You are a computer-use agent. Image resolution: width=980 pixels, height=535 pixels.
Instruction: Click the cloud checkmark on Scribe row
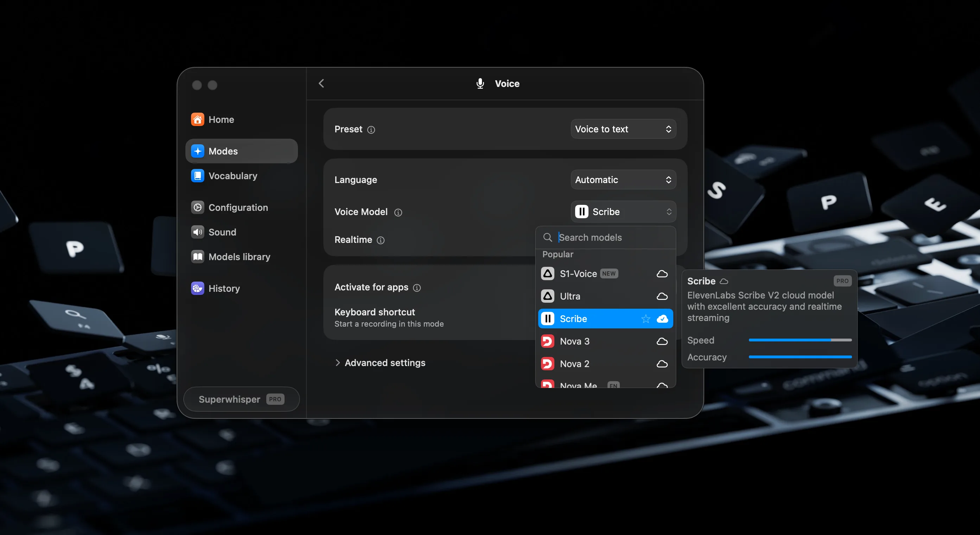coord(662,319)
